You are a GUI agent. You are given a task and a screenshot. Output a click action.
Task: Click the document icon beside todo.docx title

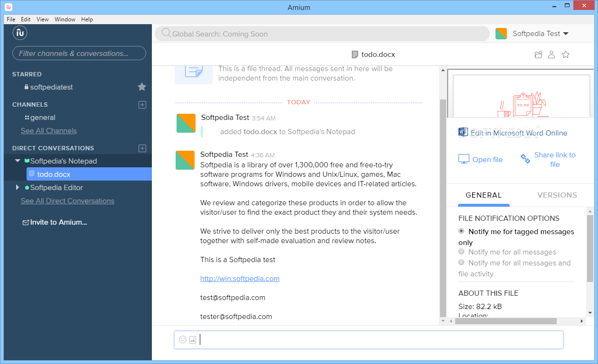355,55
